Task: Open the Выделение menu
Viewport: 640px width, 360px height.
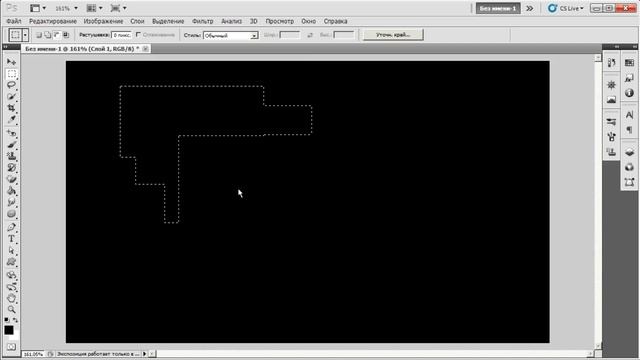Action: pyautogui.click(x=168, y=21)
